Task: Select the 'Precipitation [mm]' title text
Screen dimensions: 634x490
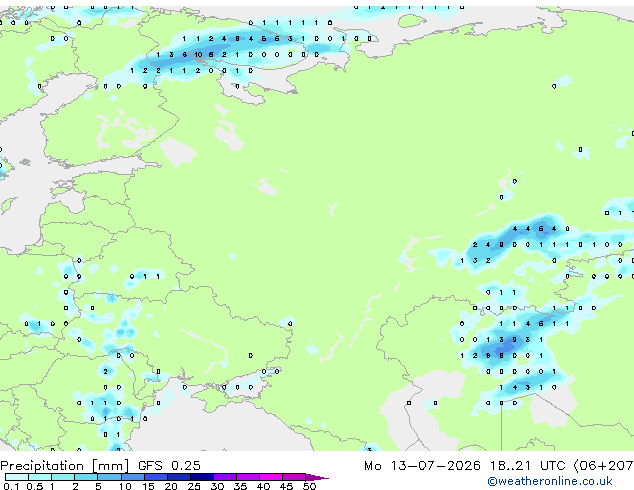Action: [x=65, y=466]
